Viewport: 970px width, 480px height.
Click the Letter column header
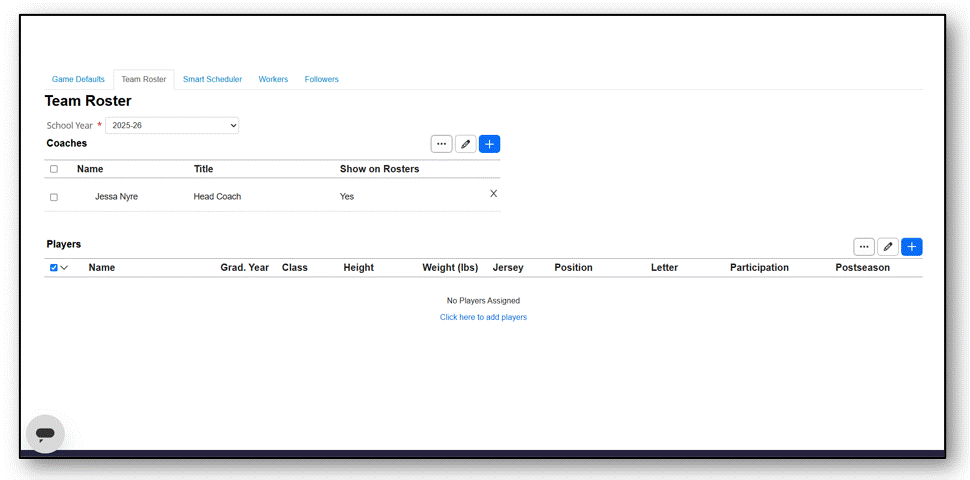tap(664, 268)
